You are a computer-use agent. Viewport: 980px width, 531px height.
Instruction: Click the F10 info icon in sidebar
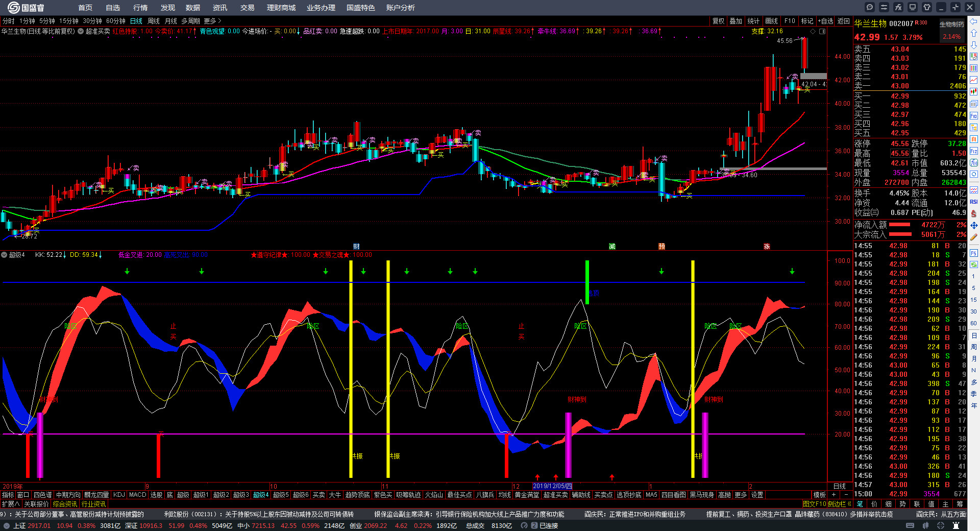click(x=974, y=116)
